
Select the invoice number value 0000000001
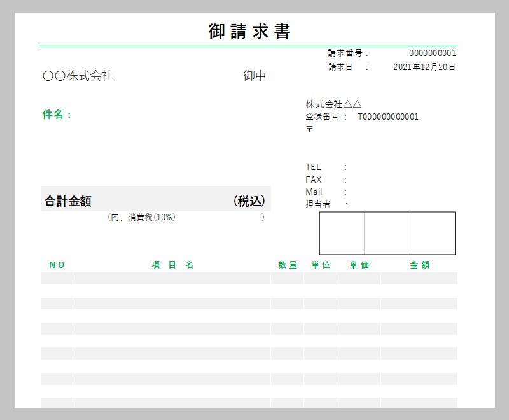click(432, 53)
